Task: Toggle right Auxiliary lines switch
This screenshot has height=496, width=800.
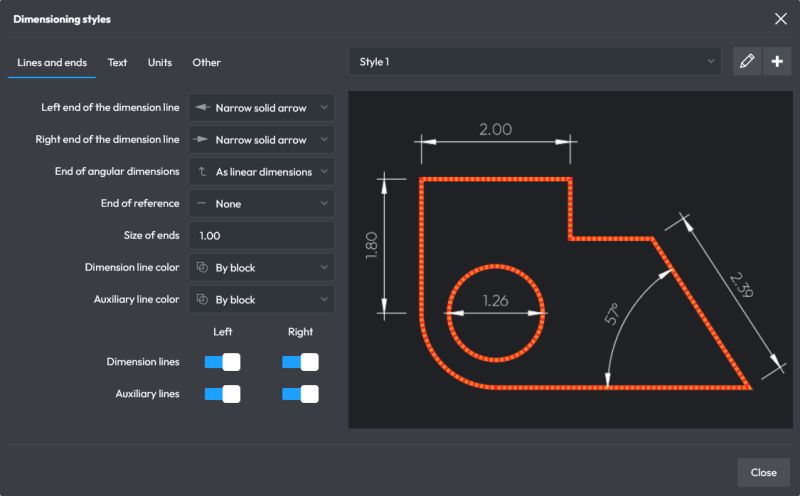Action: [300, 394]
